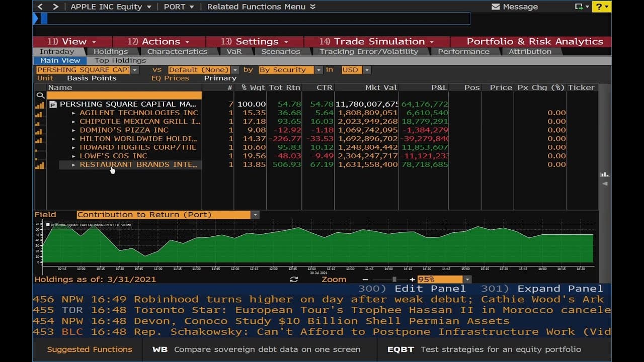Switch to the Attribution tab
This screenshot has width=644, height=362.
click(x=530, y=51)
